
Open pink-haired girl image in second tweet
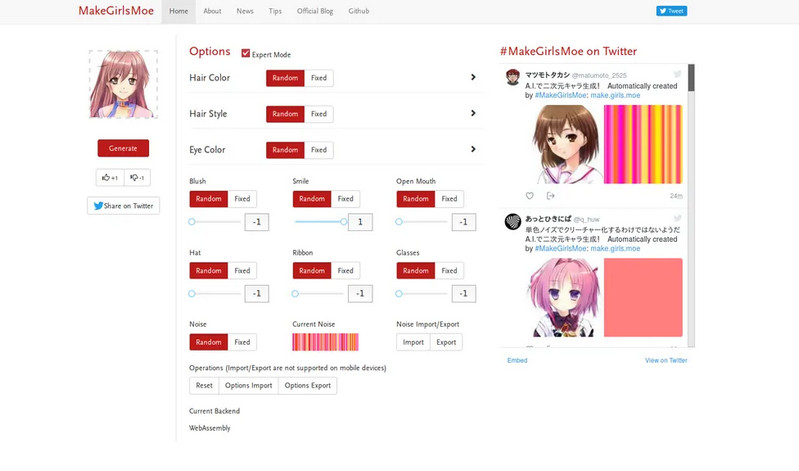coord(565,298)
